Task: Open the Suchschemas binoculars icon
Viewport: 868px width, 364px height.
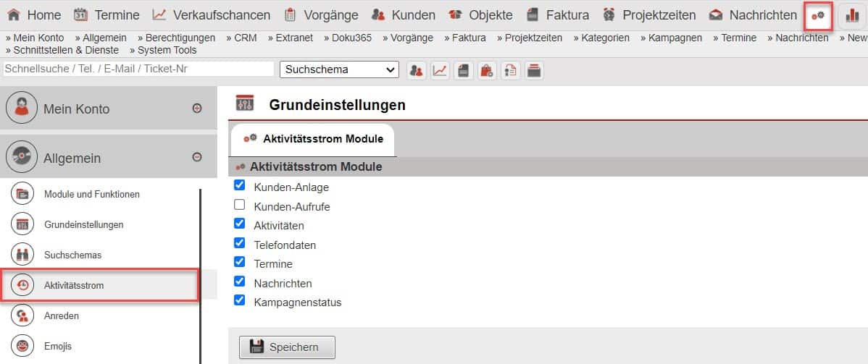Action: coord(22,255)
